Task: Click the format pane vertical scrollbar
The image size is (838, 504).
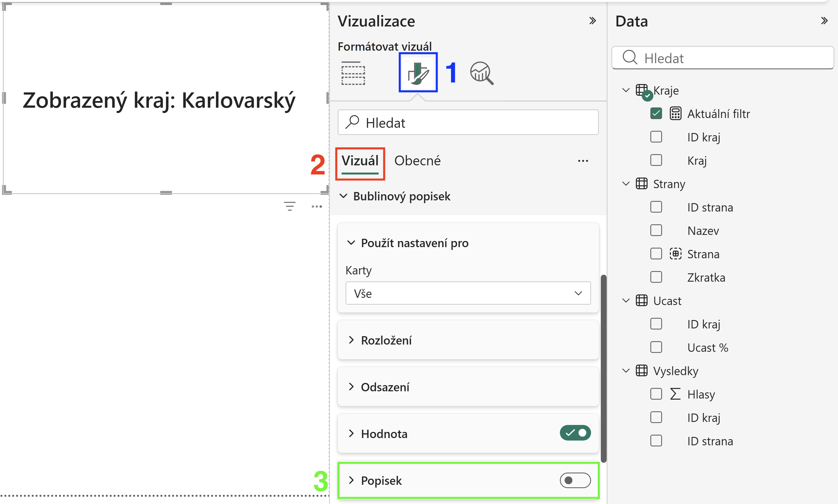Action: pyautogui.click(x=603, y=368)
